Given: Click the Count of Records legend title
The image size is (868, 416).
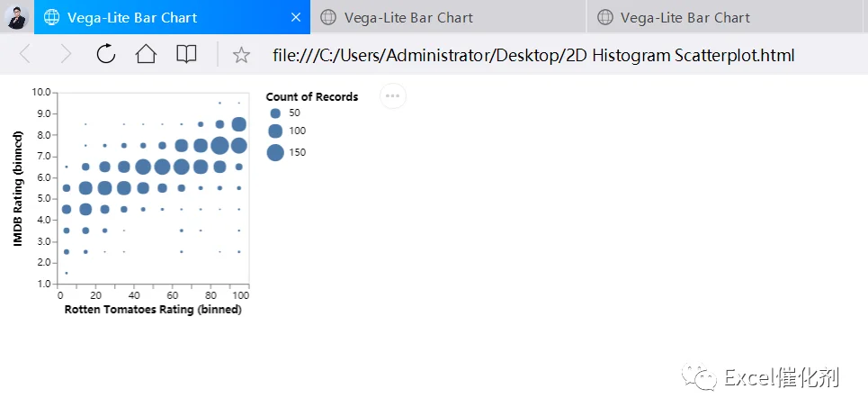Looking at the screenshot, I should click(x=312, y=97).
